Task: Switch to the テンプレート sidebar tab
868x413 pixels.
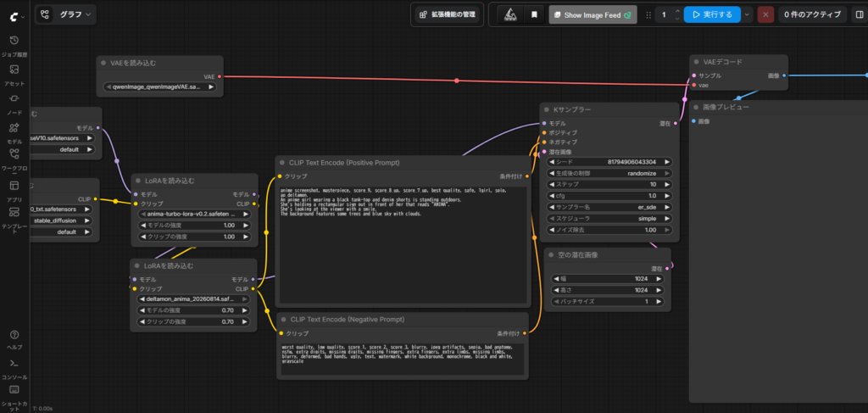Action: [14, 220]
